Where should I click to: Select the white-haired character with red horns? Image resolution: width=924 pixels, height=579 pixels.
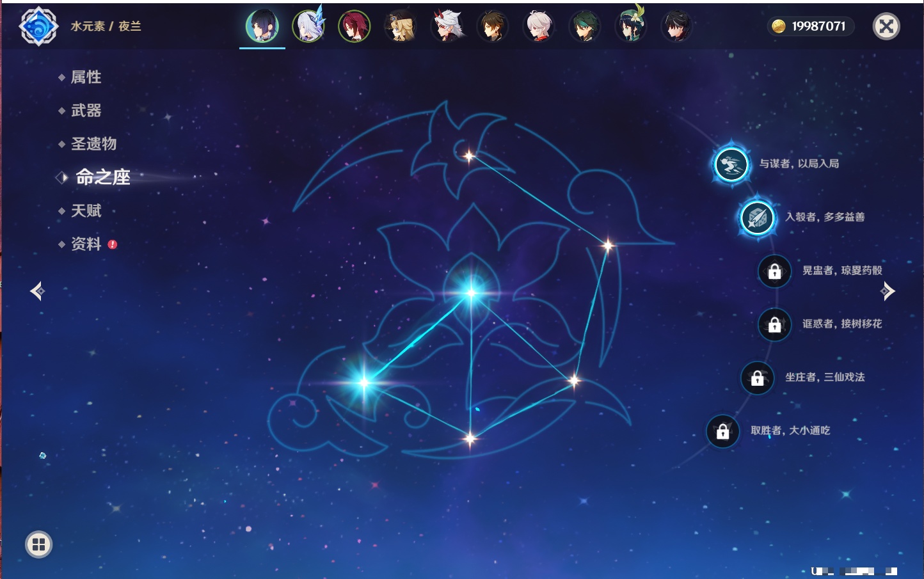(x=447, y=26)
